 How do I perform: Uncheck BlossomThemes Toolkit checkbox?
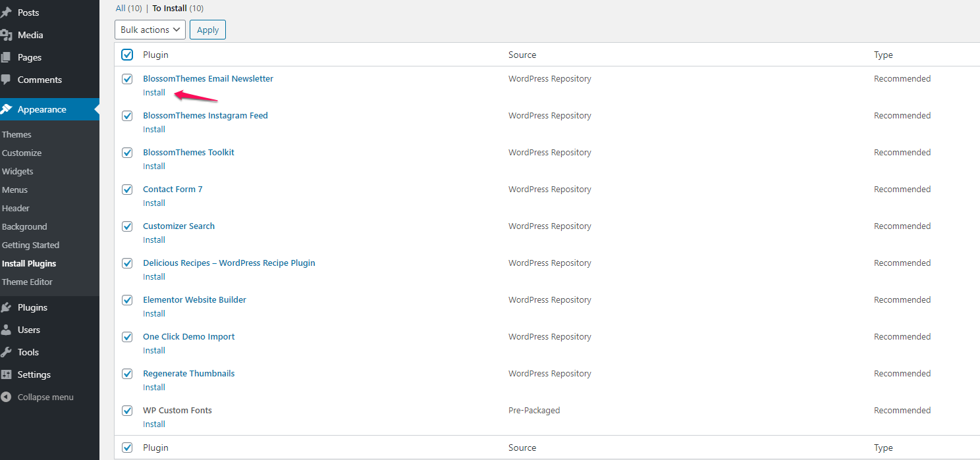(127, 153)
